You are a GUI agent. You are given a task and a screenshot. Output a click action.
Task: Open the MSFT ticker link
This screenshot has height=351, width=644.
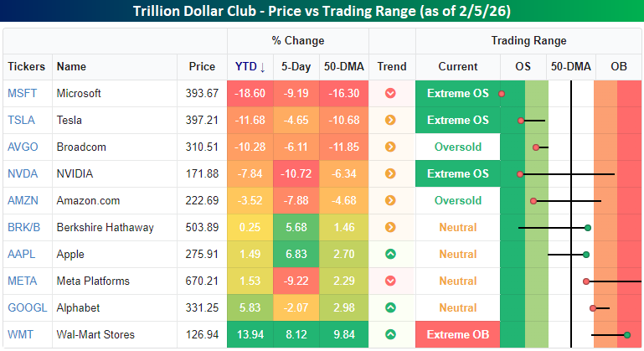23,93
